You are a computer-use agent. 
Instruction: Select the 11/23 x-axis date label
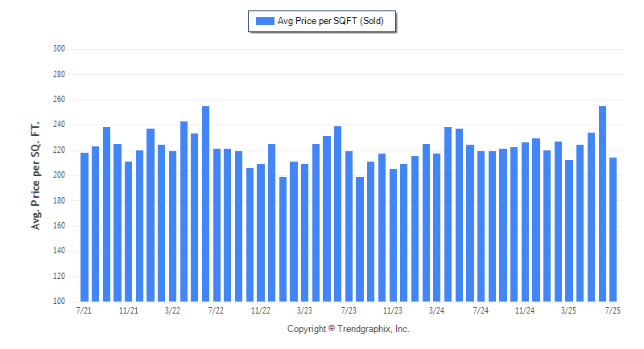tap(393, 311)
